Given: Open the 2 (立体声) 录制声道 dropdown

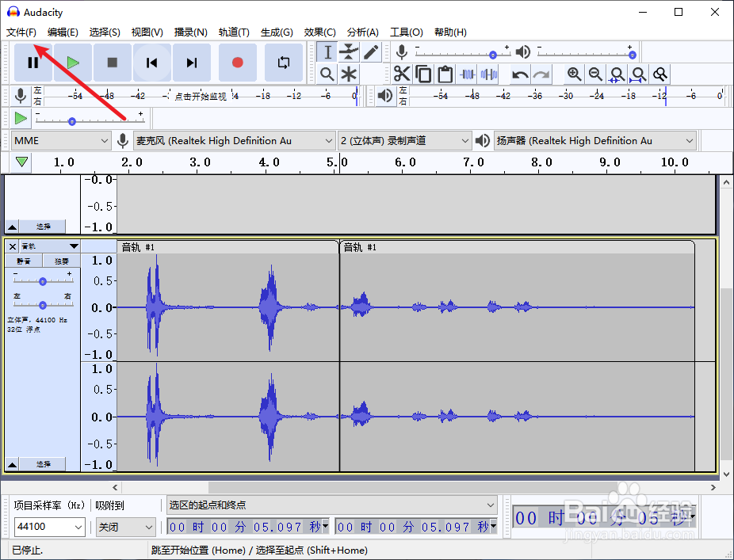Looking at the screenshot, I should [404, 141].
